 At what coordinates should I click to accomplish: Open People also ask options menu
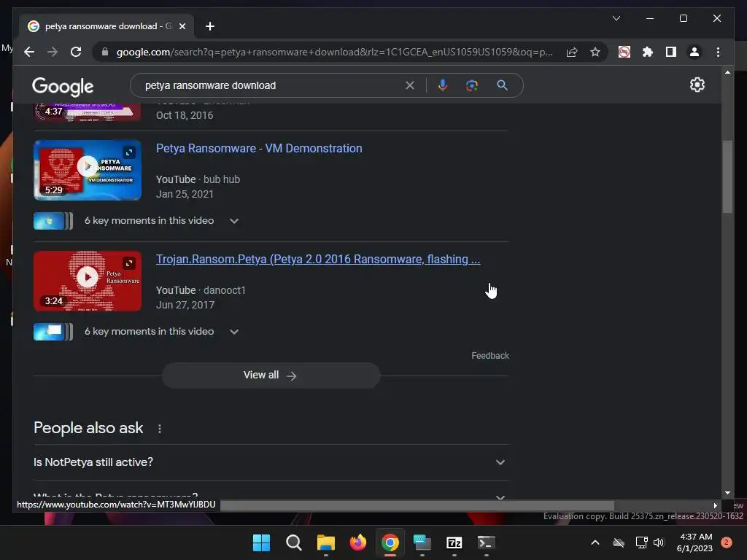(160, 429)
